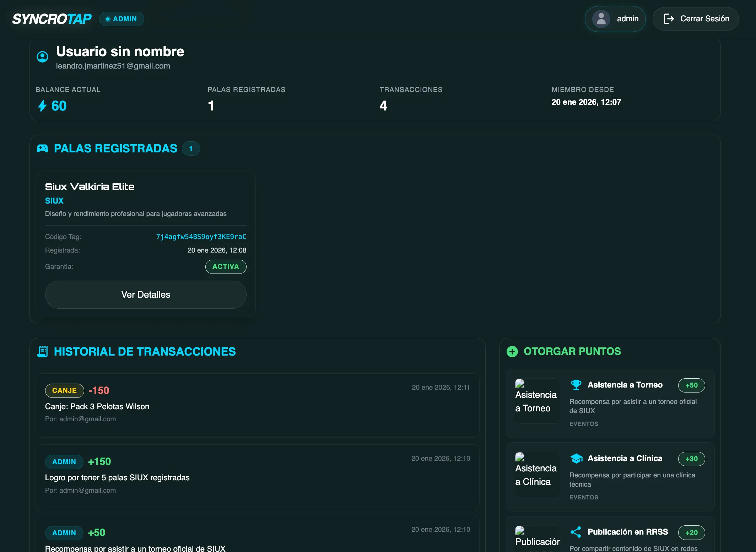The image size is (756, 552).
Task: Click the member date 20 ene 2026, 12:07
Action: (x=586, y=102)
